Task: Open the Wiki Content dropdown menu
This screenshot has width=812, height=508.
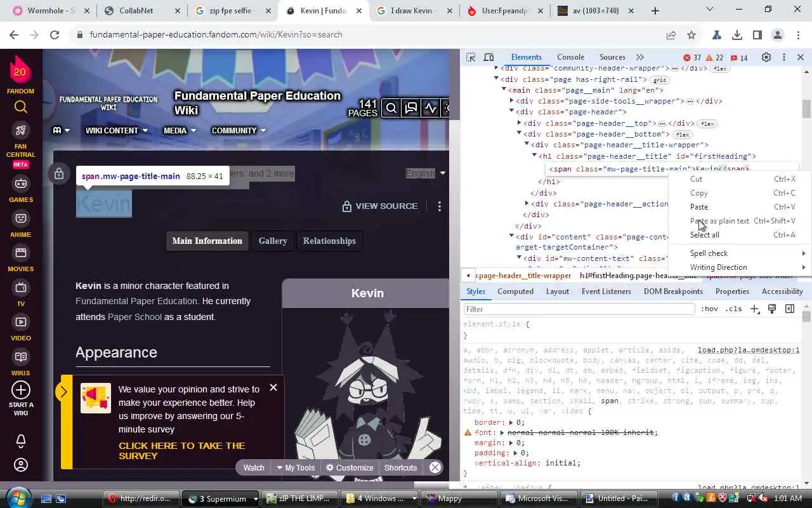Action: coord(117,130)
